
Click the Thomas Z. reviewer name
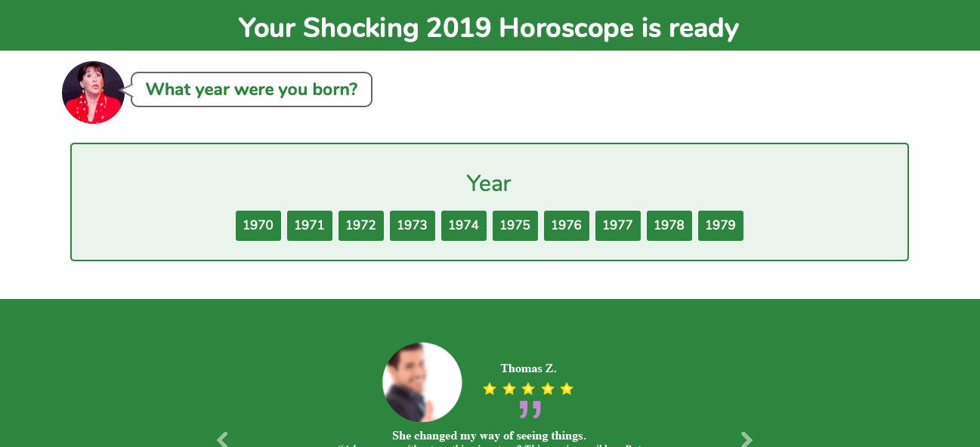tap(528, 368)
